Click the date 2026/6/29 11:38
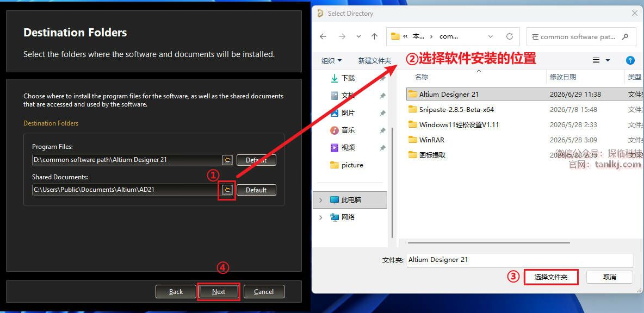644x313 pixels. tap(575, 95)
